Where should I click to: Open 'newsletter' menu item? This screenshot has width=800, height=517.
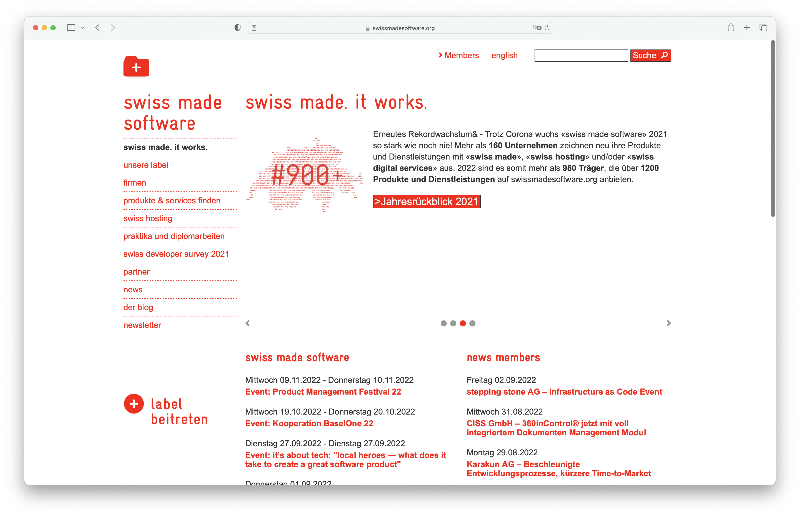click(x=142, y=325)
